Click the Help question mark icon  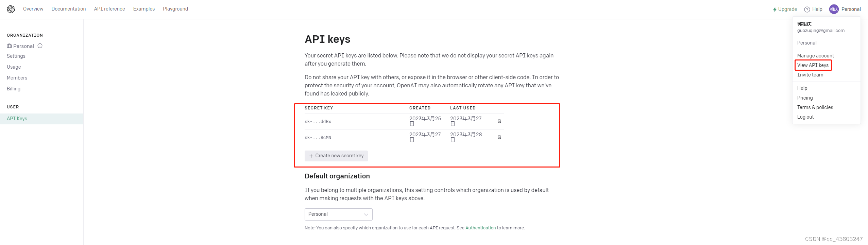point(807,10)
